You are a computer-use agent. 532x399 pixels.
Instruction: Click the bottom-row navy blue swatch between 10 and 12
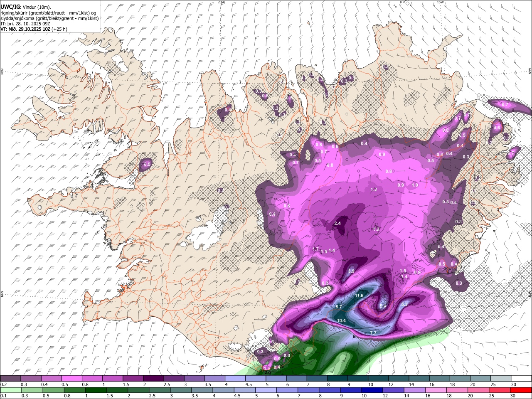372,390
